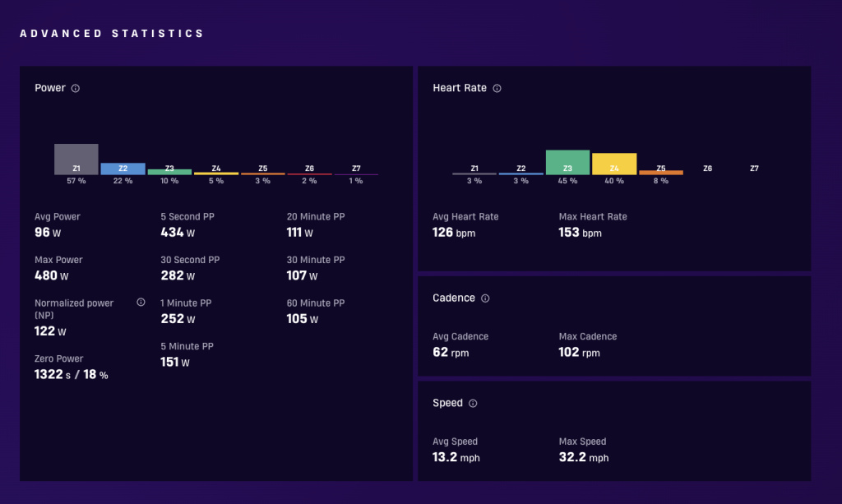Select the Heart Rate Z1 bar at 3 %
This screenshot has height=504, width=842.
[x=474, y=173]
